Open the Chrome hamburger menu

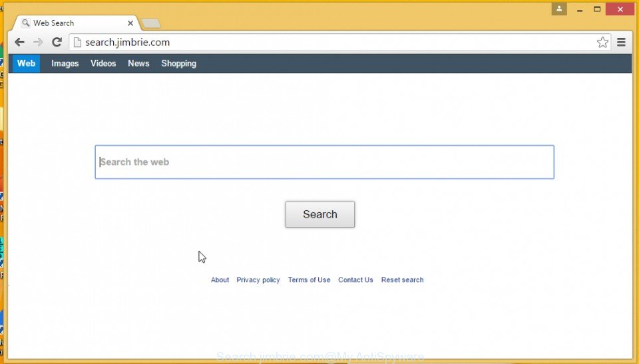click(x=621, y=42)
